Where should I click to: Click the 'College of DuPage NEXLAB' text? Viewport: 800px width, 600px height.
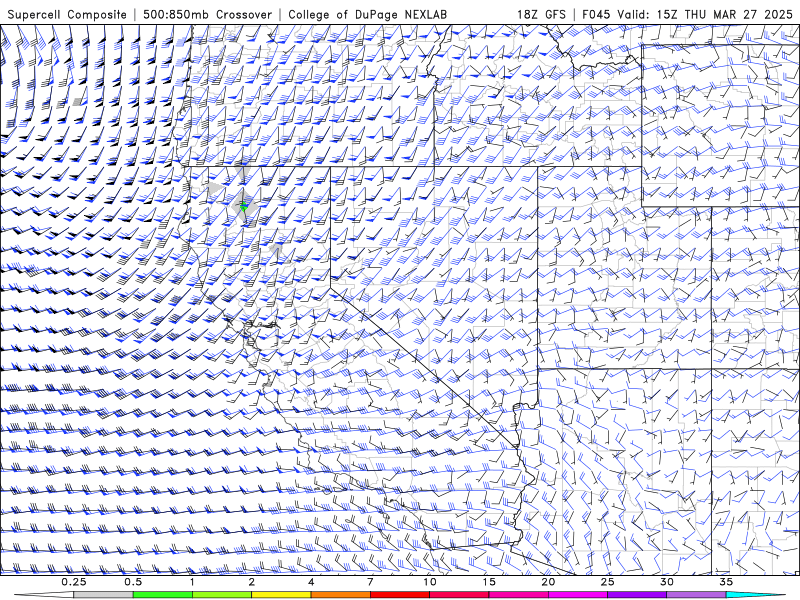[x=367, y=14]
